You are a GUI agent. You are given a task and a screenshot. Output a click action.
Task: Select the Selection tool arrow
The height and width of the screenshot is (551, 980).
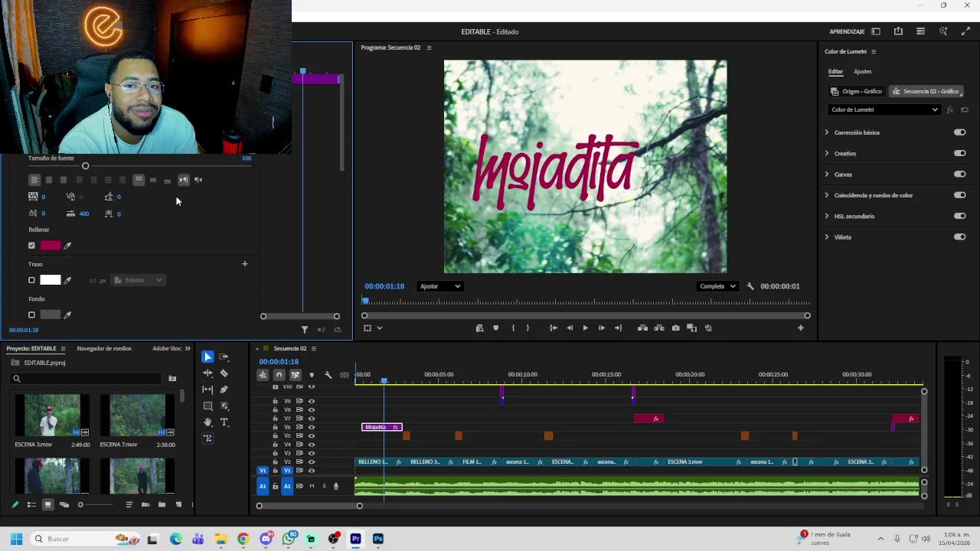pos(207,357)
